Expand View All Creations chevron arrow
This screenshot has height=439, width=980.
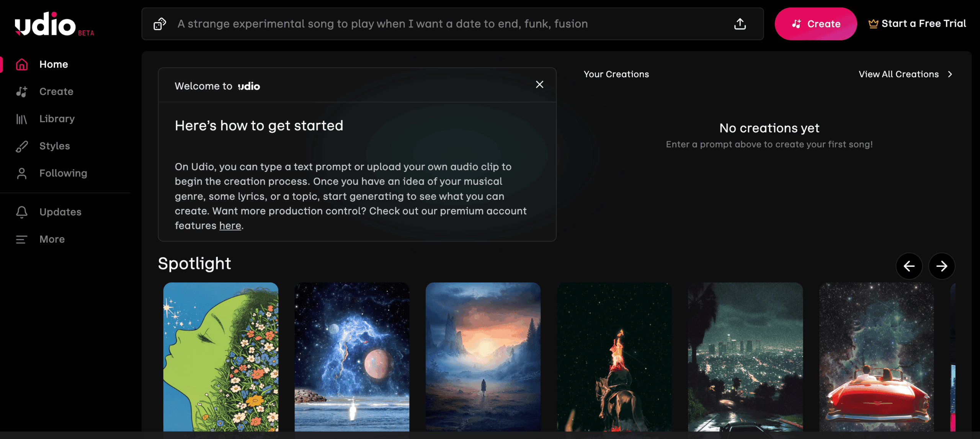[x=950, y=74]
